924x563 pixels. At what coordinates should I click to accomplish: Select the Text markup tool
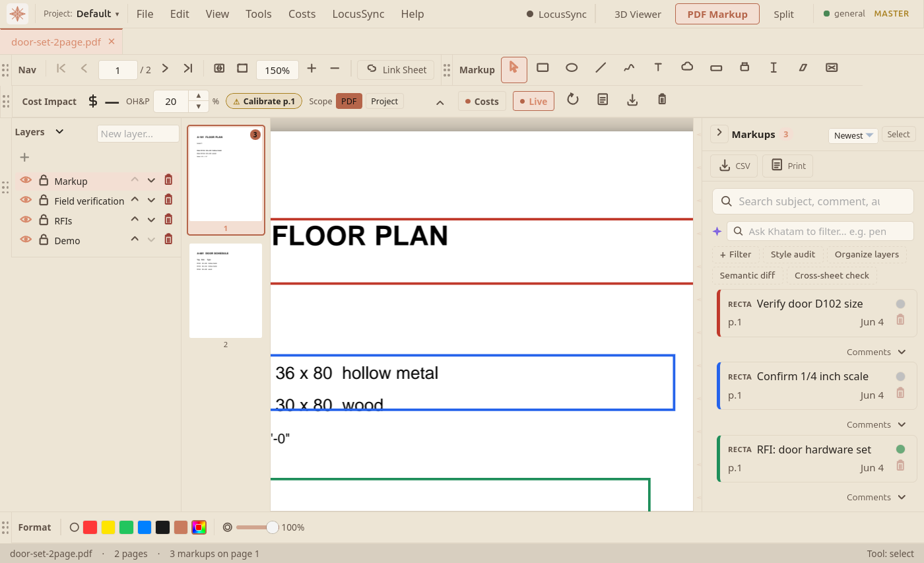point(658,67)
